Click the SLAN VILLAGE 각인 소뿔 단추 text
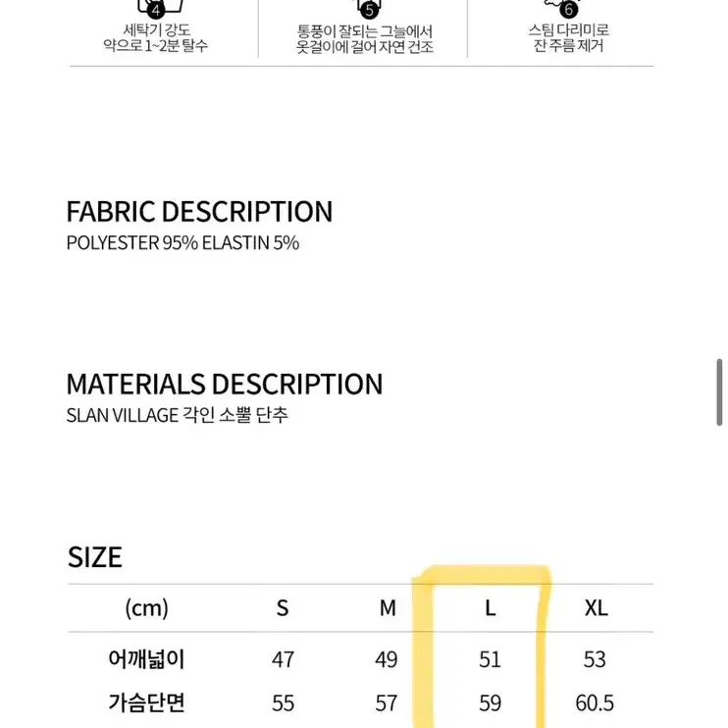The height and width of the screenshot is (728, 728). [178, 415]
